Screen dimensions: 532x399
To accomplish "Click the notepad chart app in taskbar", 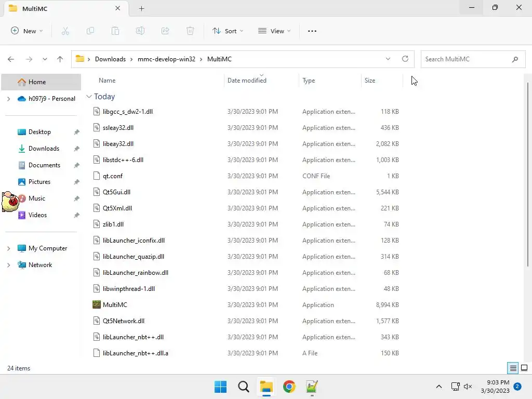I will point(312,387).
